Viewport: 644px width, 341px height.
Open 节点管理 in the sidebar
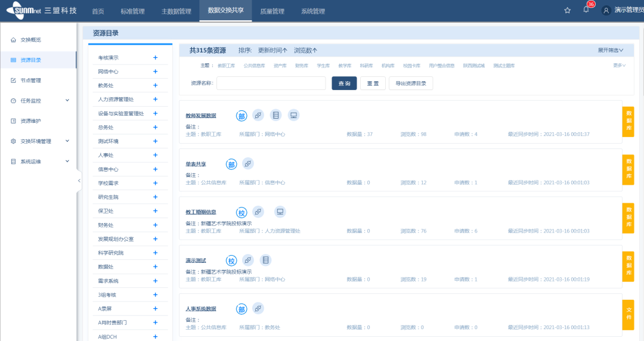[x=30, y=80]
